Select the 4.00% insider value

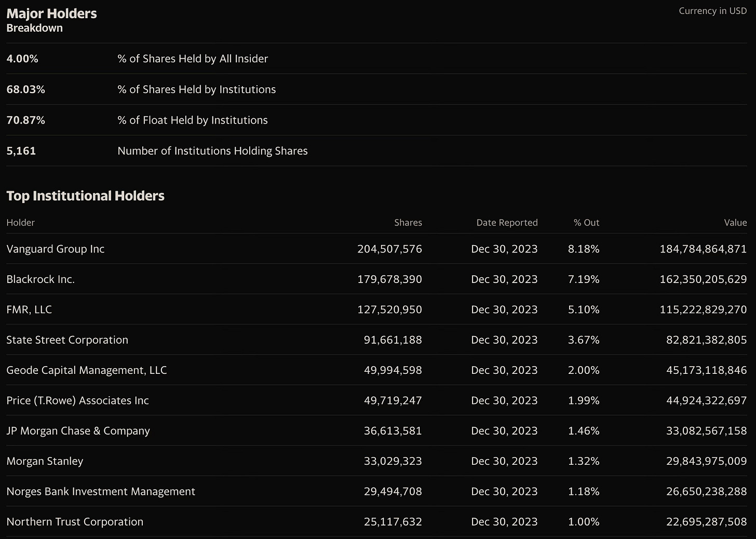(x=22, y=59)
